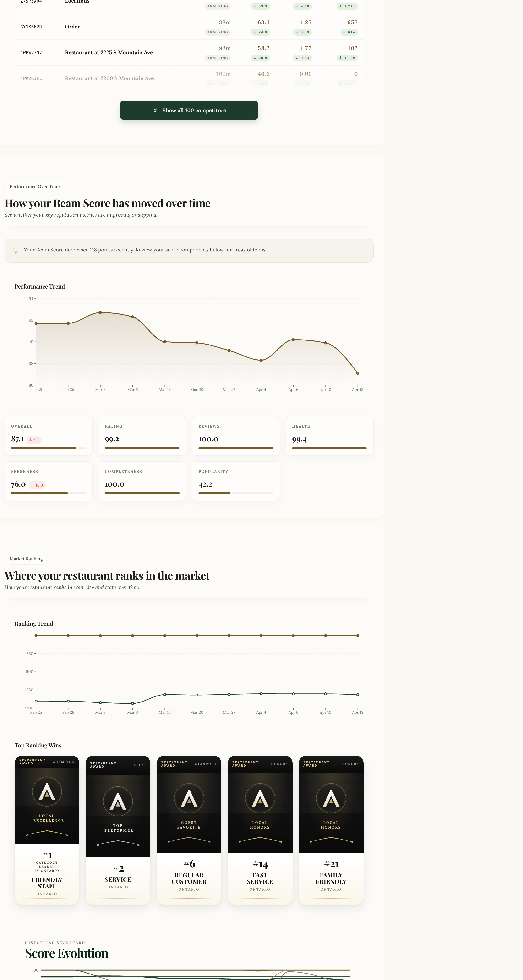The image size is (523, 980).
Task: Click the Market Ranking tag
Action: [x=26, y=559]
